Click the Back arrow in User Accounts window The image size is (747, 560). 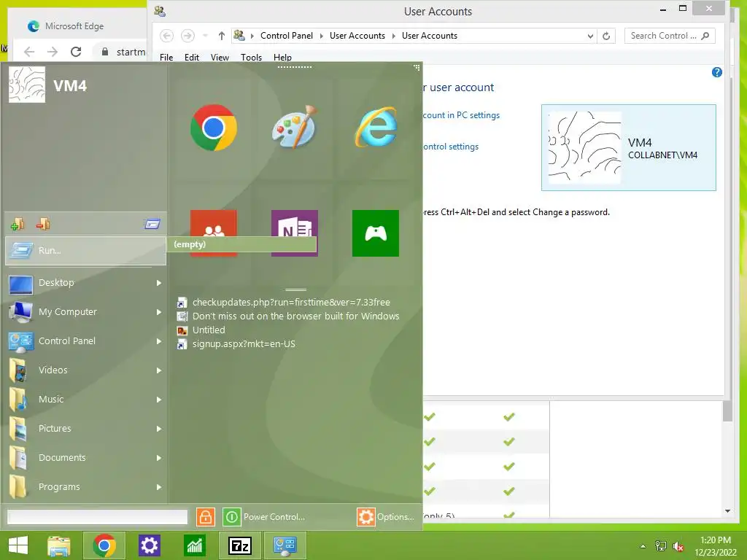click(166, 36)
